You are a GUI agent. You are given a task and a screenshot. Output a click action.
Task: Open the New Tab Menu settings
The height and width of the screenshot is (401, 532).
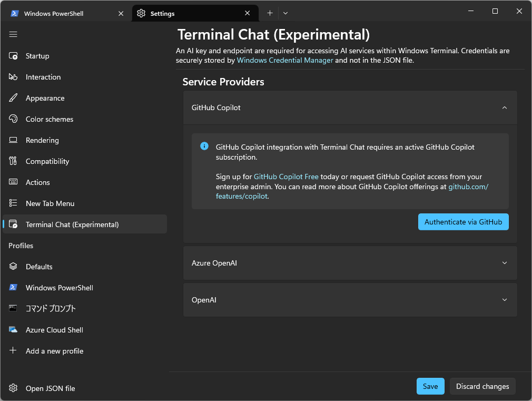pos(49,203)
